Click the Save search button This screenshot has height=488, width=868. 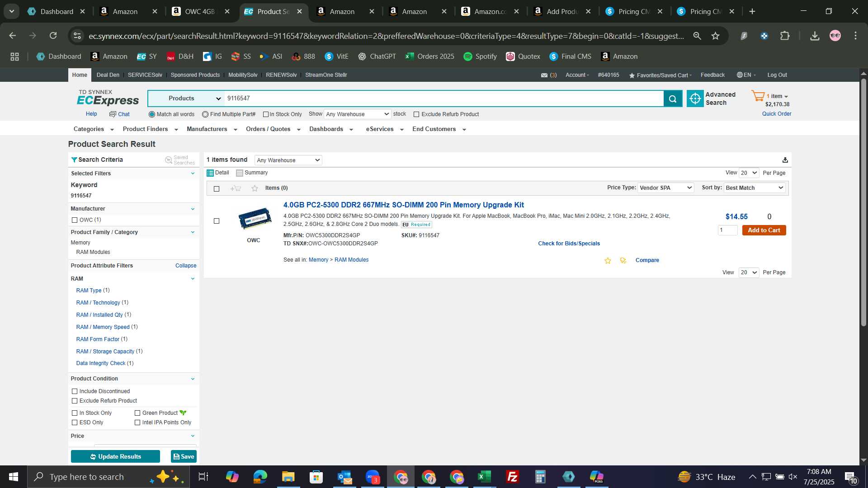pyautogui.click(x=184, y=457)
